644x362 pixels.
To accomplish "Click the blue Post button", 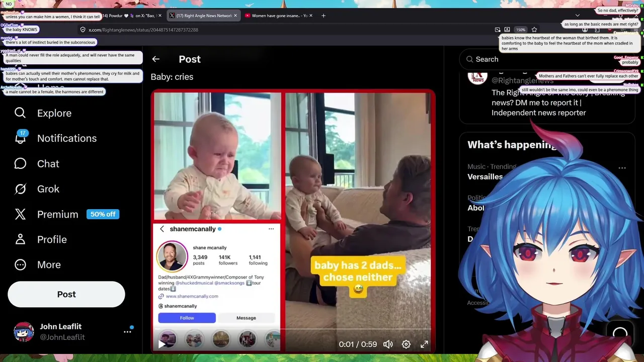I will 66,294.
